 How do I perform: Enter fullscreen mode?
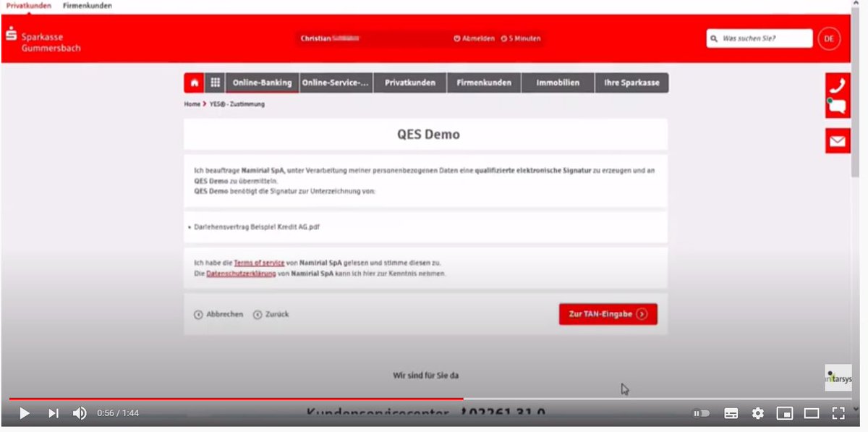click(x=838, y=413)
